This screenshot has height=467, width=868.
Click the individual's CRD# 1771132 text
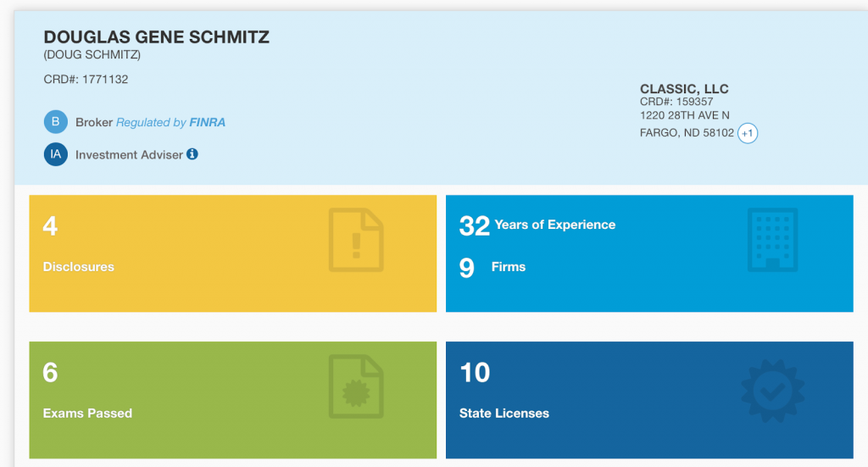(x=86, y=80)
